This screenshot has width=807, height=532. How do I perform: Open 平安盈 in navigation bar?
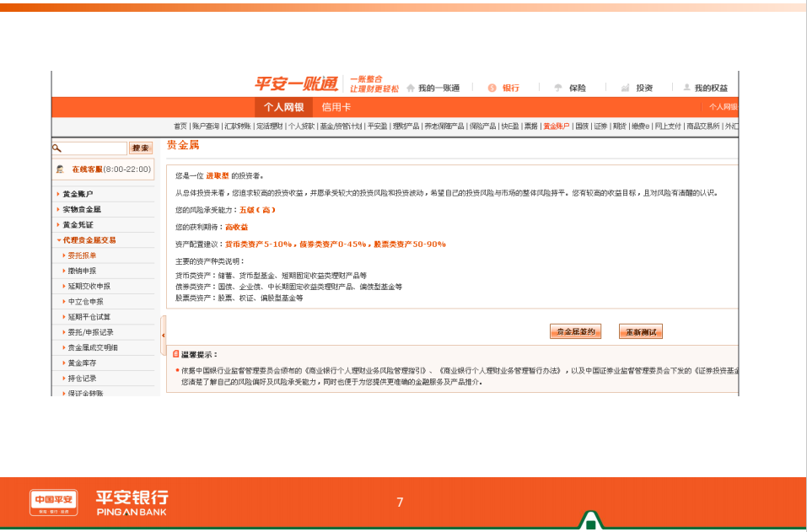(377, 126)
